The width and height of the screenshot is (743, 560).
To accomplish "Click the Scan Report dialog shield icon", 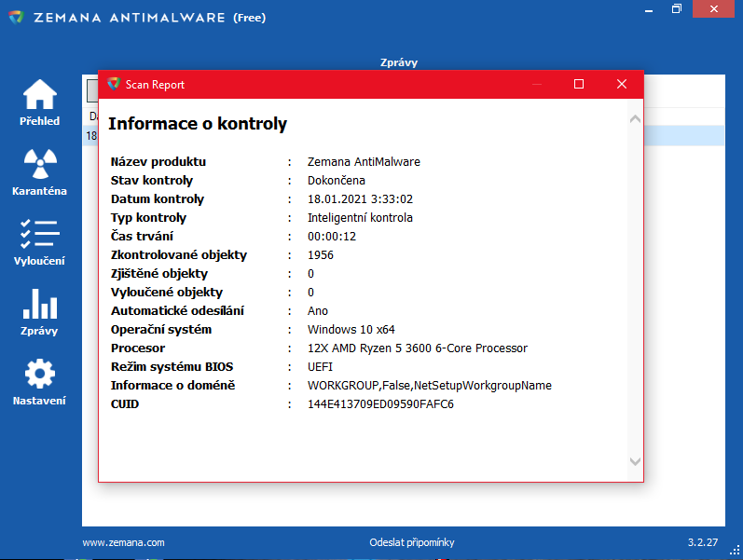I will coord(114,84).
